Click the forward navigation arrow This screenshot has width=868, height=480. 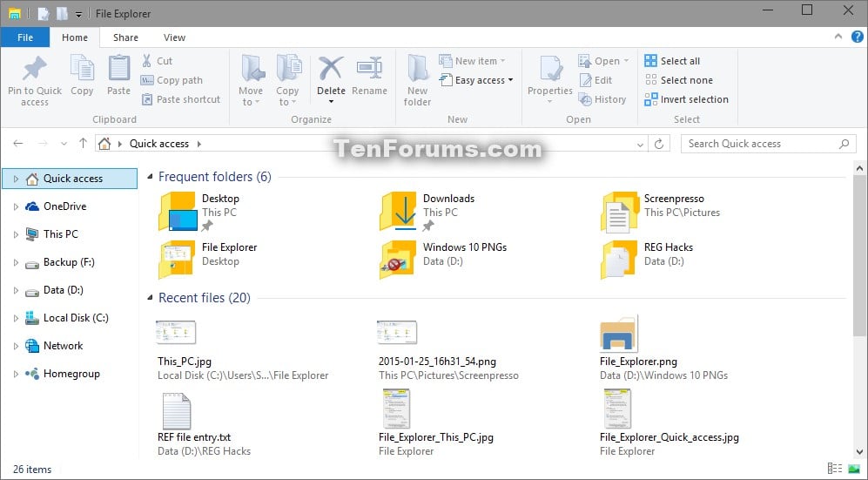43,144
